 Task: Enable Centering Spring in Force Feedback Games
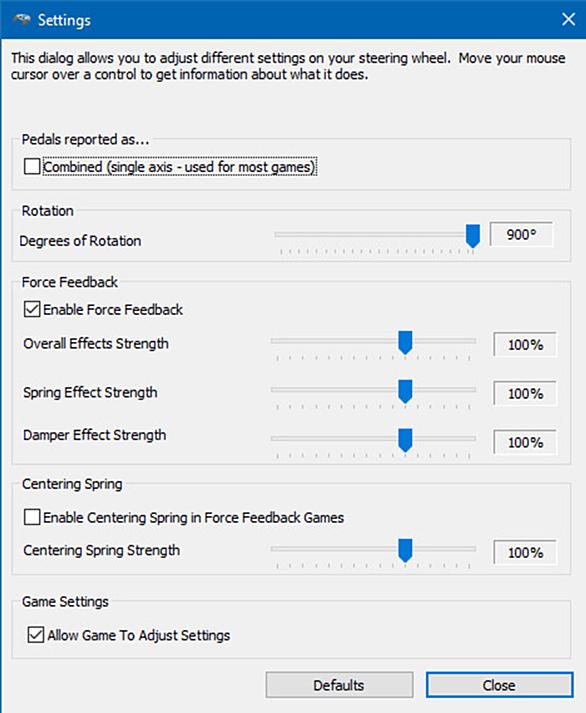point(32,517)
